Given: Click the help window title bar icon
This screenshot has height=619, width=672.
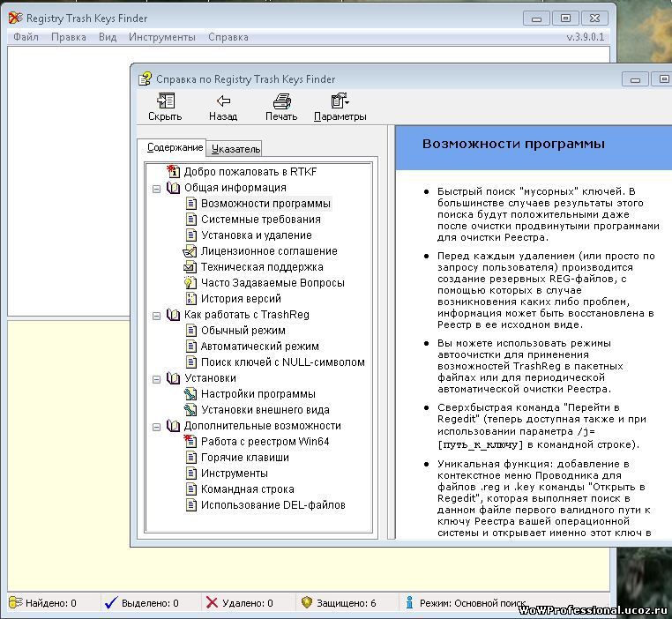Looking at the screenshot, I should (145, 78).
